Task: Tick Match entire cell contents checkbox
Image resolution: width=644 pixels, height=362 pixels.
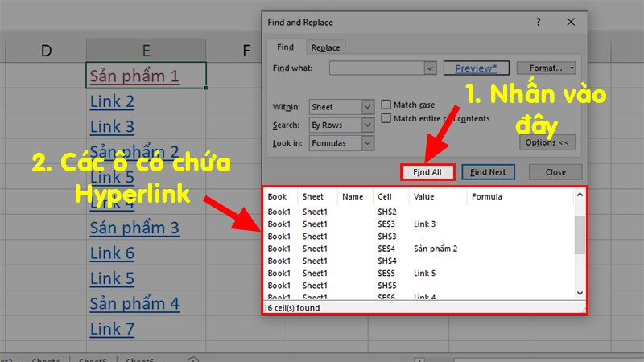Action: (x=387, y=119)
